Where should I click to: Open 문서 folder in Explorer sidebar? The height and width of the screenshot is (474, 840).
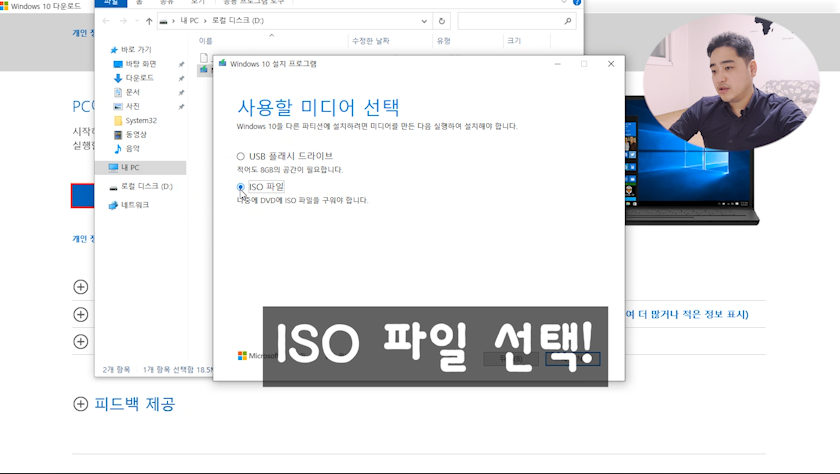[132, 92]
